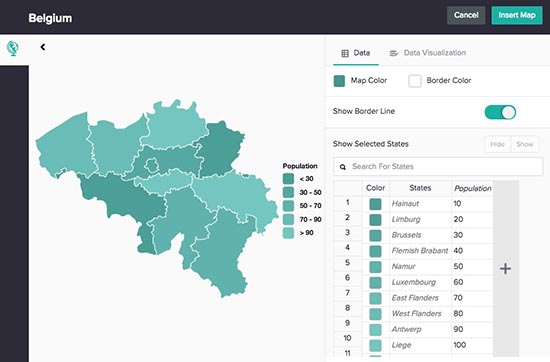
Task: Click the population value 60 cell
Action: (x=472, y=282)
